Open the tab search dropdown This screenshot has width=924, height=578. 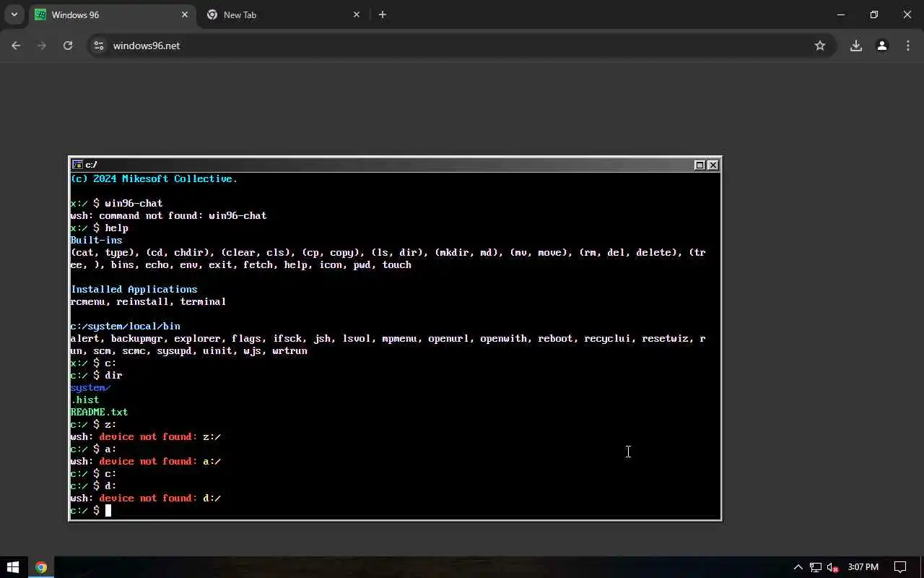[x=14, y=14]
